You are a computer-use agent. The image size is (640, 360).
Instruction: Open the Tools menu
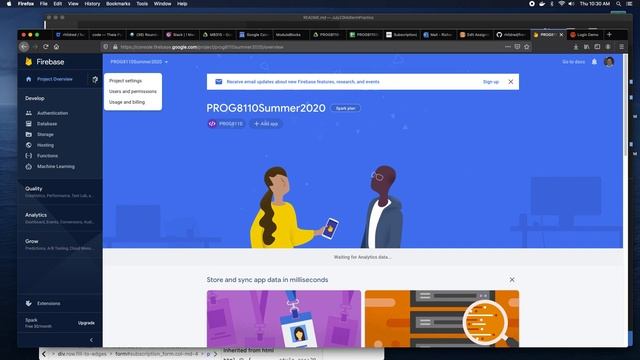tap(142, 4)
